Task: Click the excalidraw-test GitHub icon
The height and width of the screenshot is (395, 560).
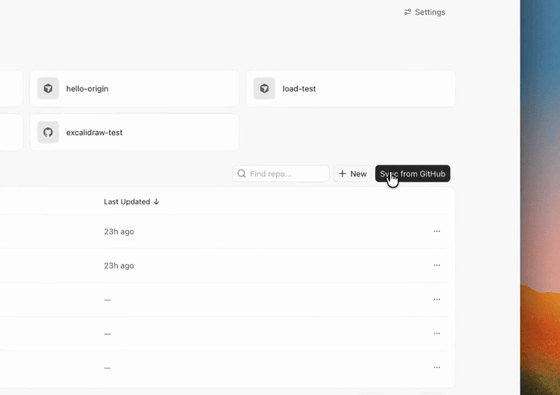Action: [48, 132]
